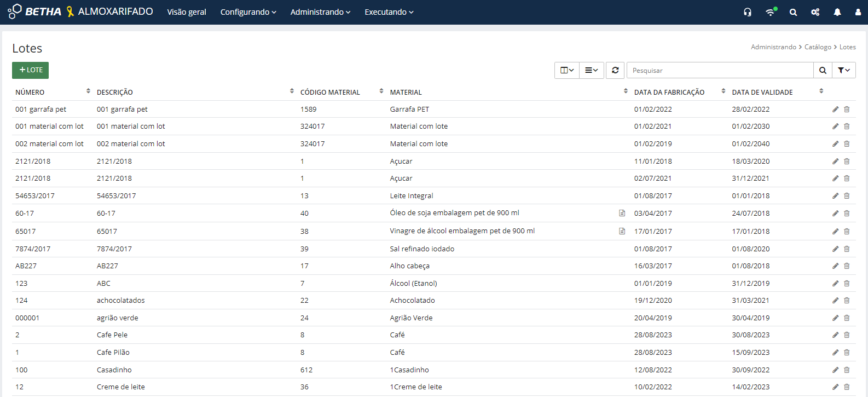
Task: Follow the Catálogo breadcrumb link
Action: tap(818, 47)
